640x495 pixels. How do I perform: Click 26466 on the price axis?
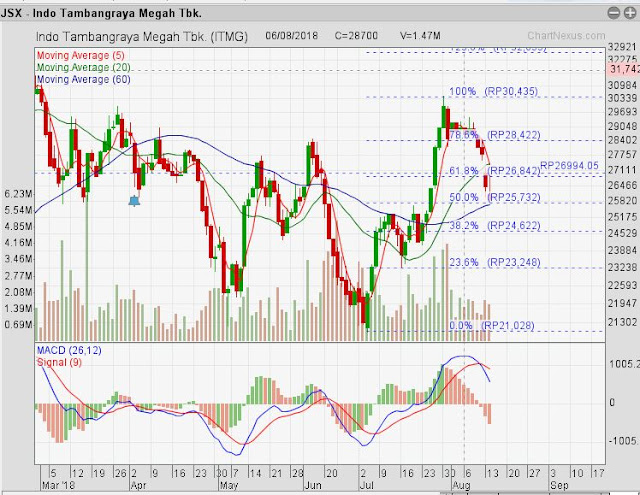[622, 185]
